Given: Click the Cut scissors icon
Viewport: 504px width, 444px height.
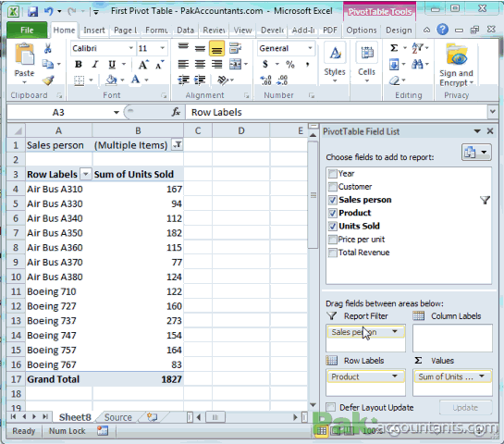Looking at the screenshot, I should [x=47, y=48].
